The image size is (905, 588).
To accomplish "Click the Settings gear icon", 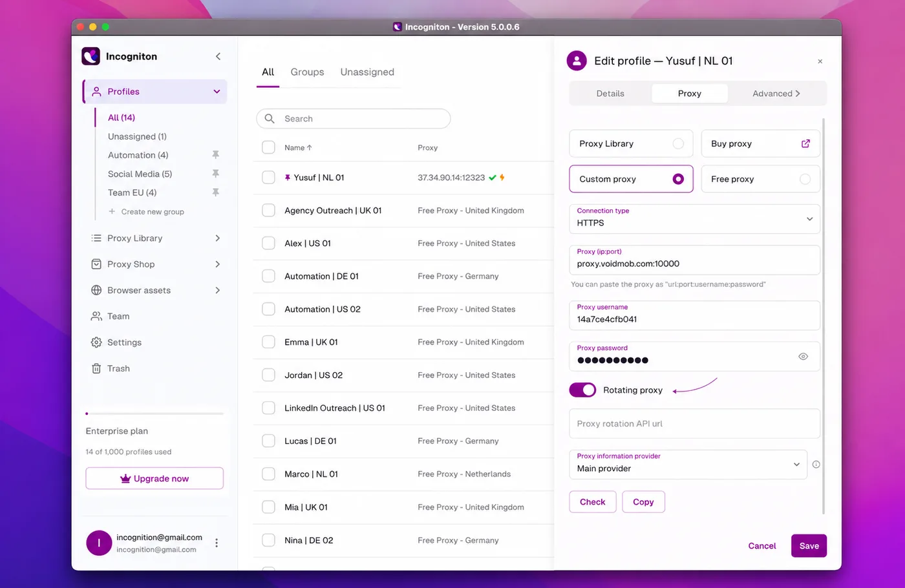I will 96,342.
